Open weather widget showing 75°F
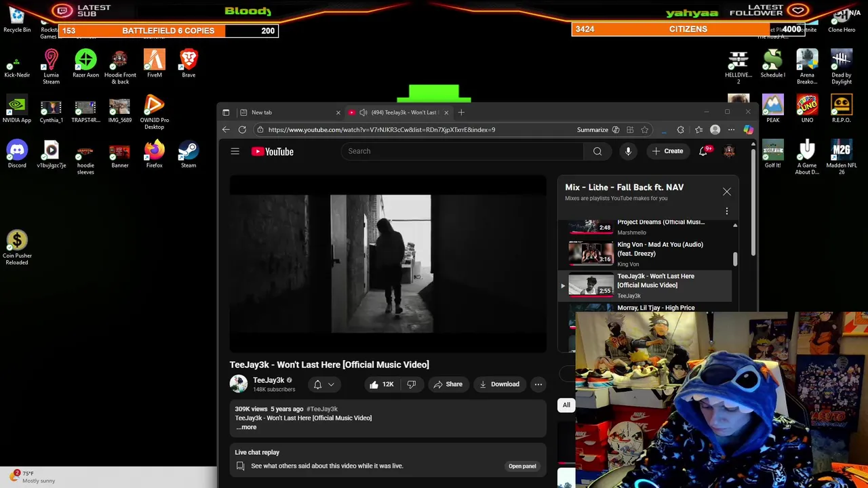Viewport: 868px width, 488px height. tap(33, 477)
